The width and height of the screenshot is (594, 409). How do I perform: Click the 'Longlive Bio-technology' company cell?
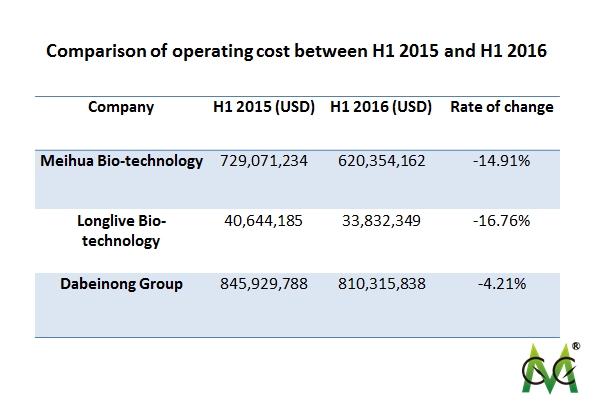121,231
